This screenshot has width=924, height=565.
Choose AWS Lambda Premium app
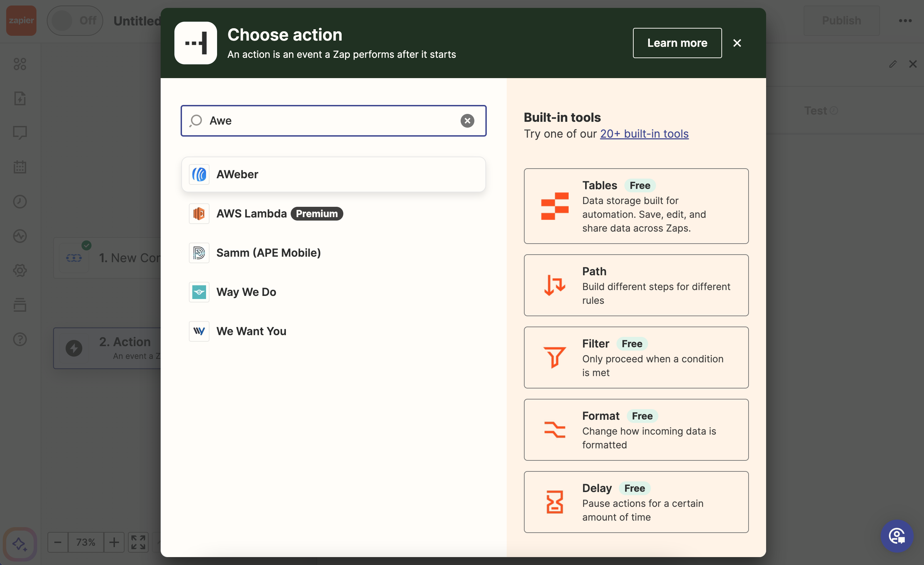click(333, 213)
